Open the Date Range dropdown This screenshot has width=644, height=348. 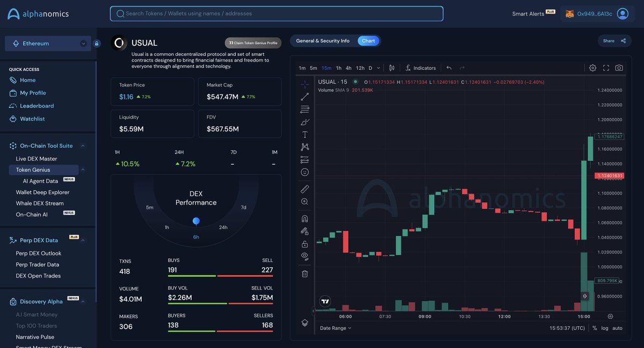coord(335,328)
